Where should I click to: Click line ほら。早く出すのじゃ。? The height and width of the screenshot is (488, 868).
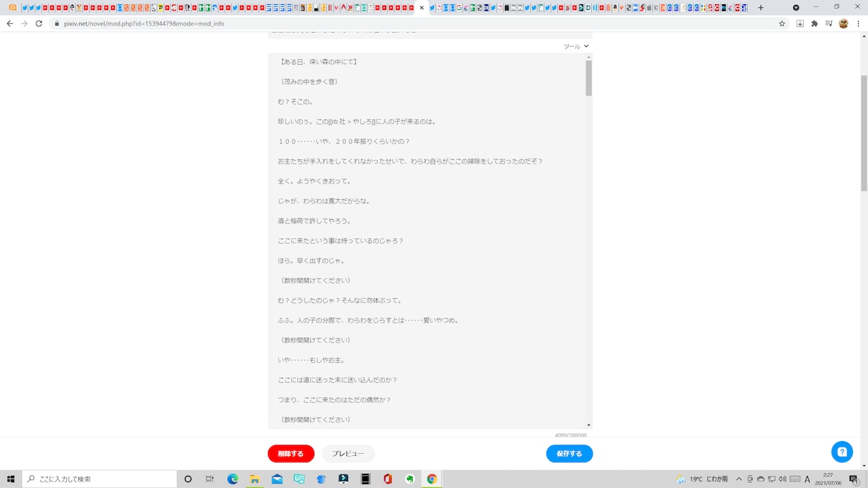click(311, 261)
